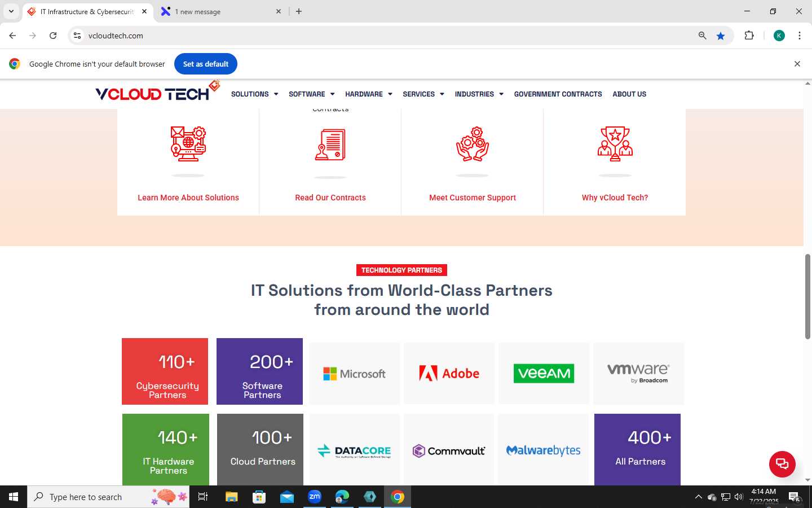Open GOVERNMENT CONTRACTS menu item

point(558,94)
